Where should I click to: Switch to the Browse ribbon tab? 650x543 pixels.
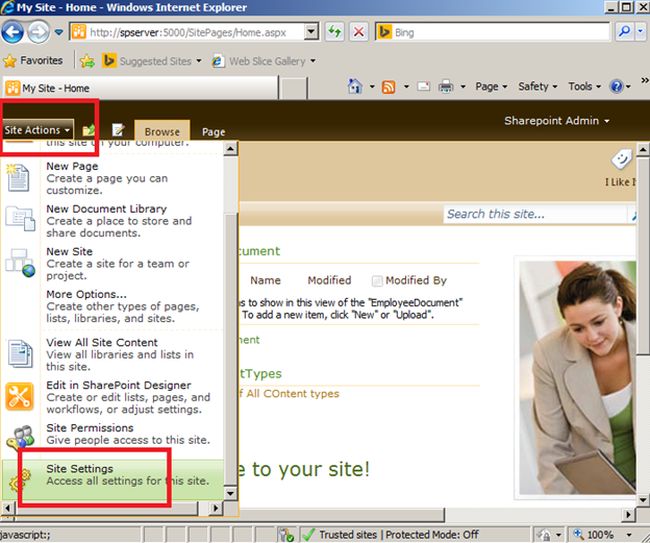162,131
